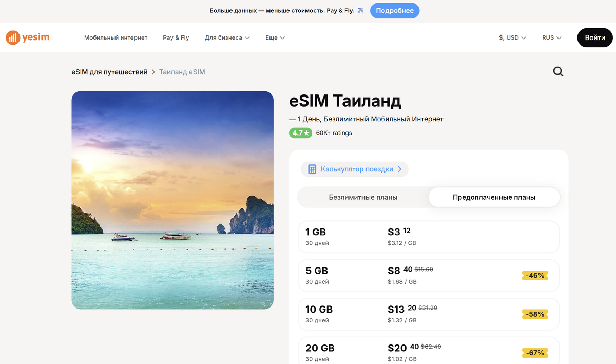Select the 20 GB plan
The width and height of the screenshot is (616, 364).
click(429, 351)
